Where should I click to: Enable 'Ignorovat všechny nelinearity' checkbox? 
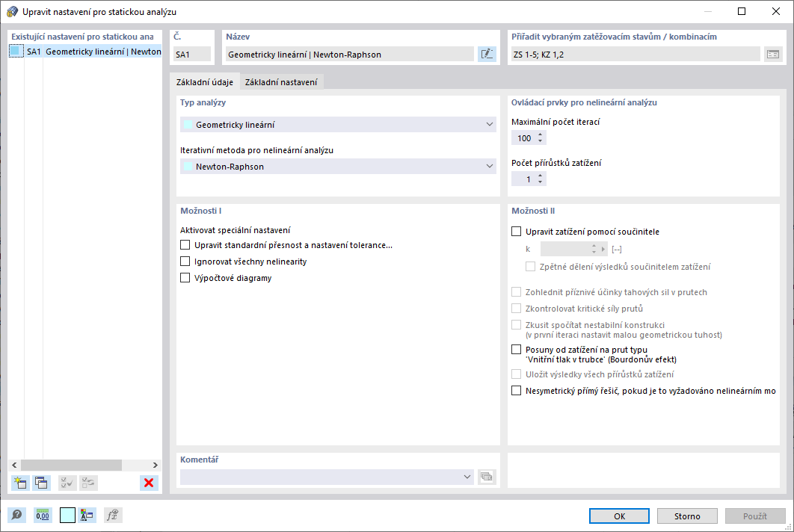(x=185, y=262)
